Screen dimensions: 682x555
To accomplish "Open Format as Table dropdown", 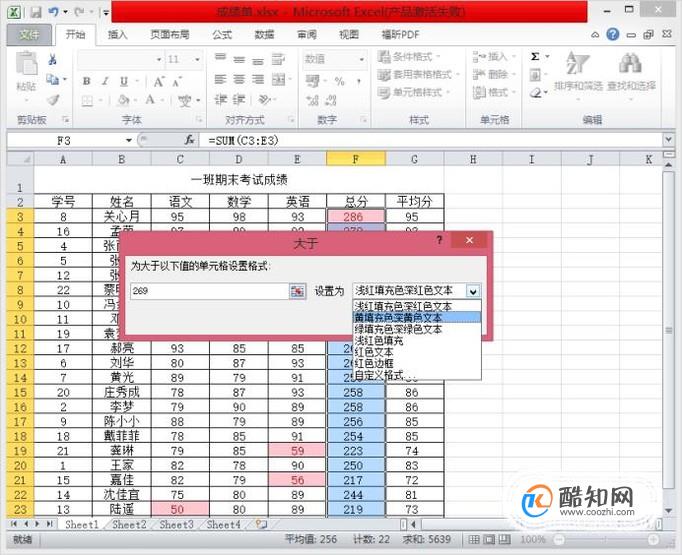I will [x=418, y=75].
